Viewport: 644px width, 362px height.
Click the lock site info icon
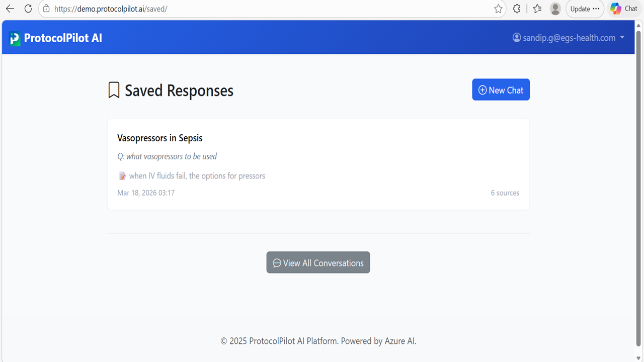pos(46,9)
